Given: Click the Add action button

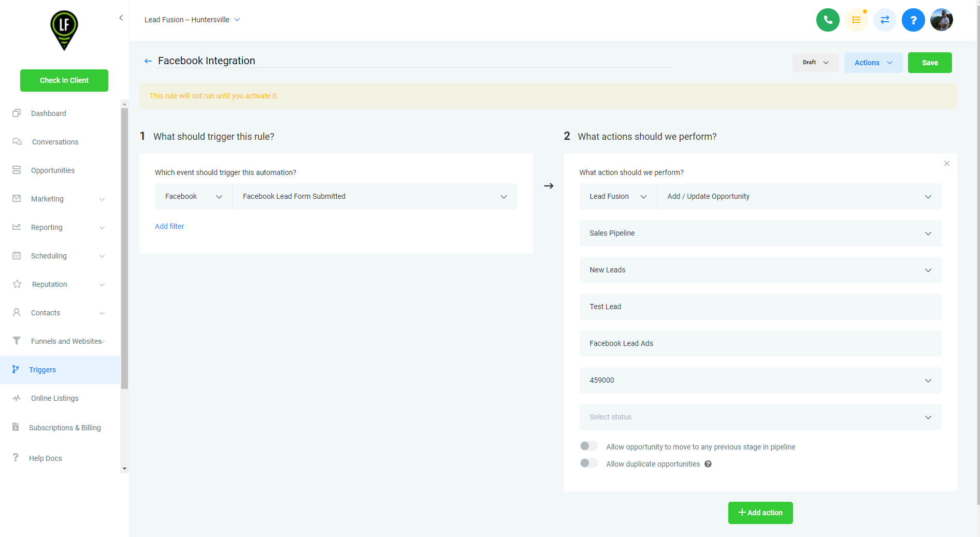Looking at the screenshot, I should pos(760,513).
